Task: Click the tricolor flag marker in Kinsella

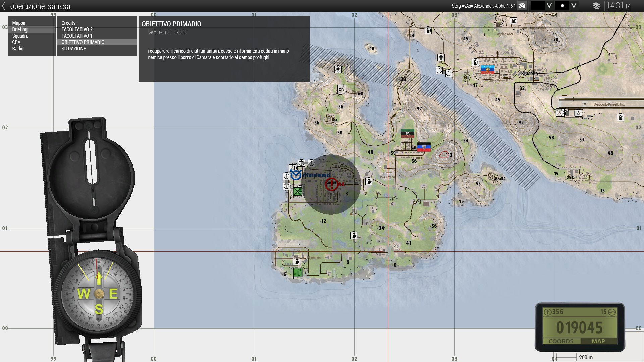Action: pyautogui.click(x=487, y=70)
